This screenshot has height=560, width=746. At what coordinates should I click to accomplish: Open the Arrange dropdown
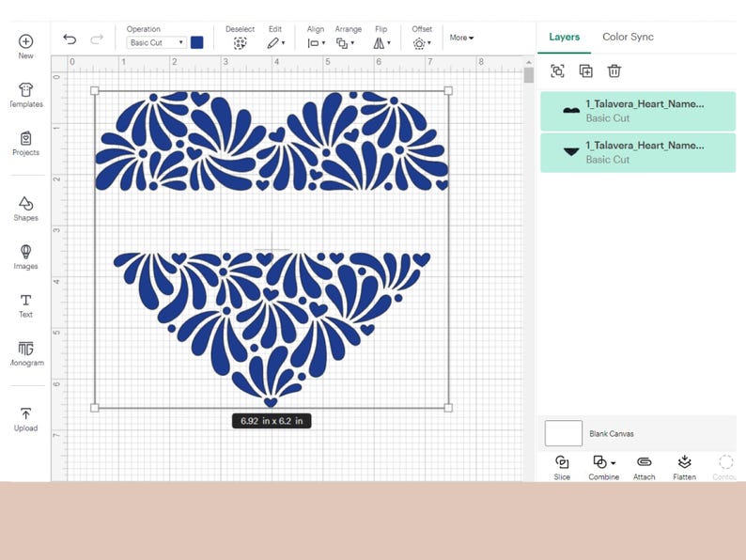coord(345,43)
